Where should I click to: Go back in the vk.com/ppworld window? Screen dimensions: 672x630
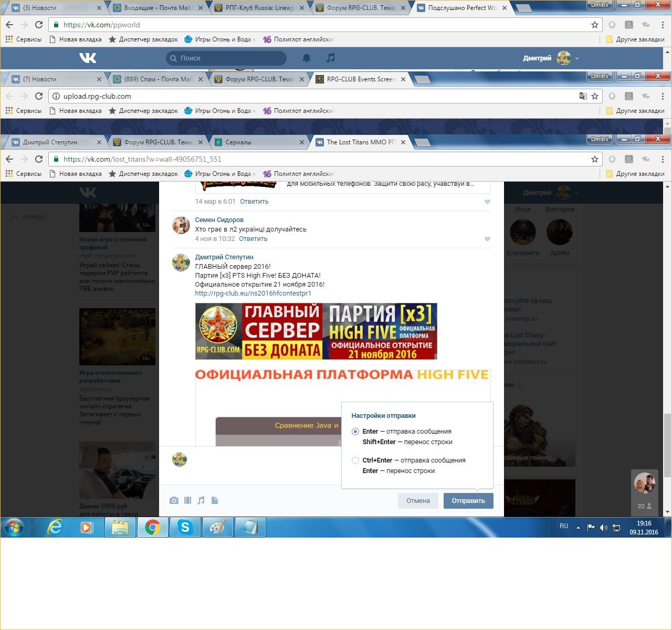(x=9, y=25)
